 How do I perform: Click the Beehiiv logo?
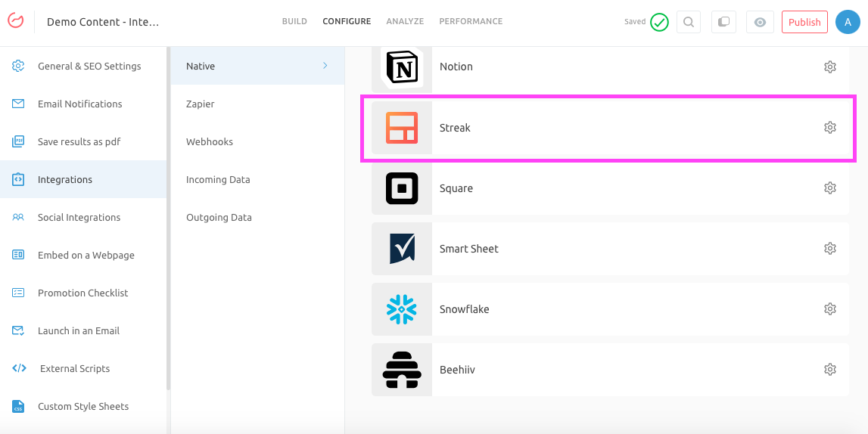point(402,369)
